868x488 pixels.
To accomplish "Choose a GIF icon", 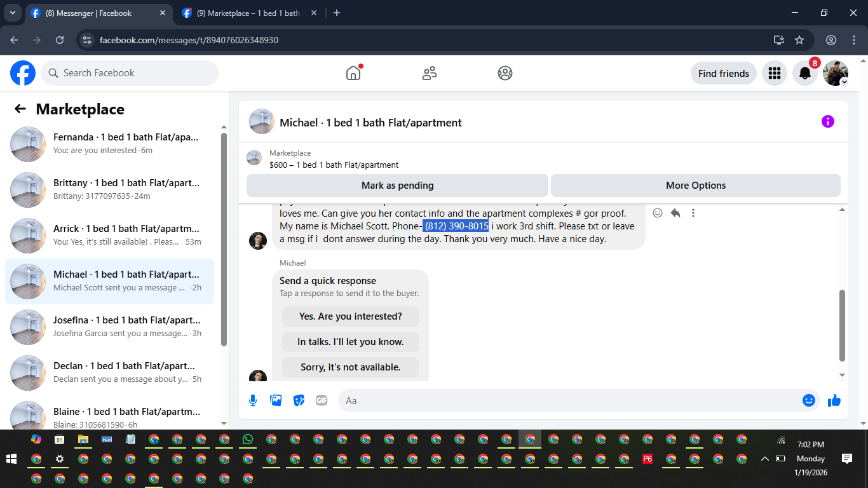I will (322, 400).
